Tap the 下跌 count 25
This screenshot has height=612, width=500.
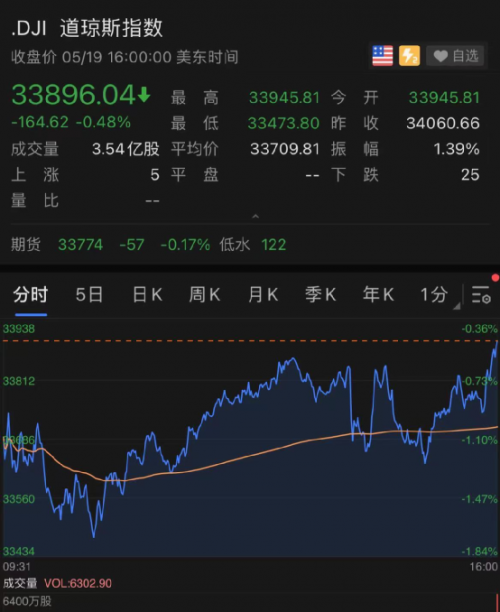tap(470, 175)
